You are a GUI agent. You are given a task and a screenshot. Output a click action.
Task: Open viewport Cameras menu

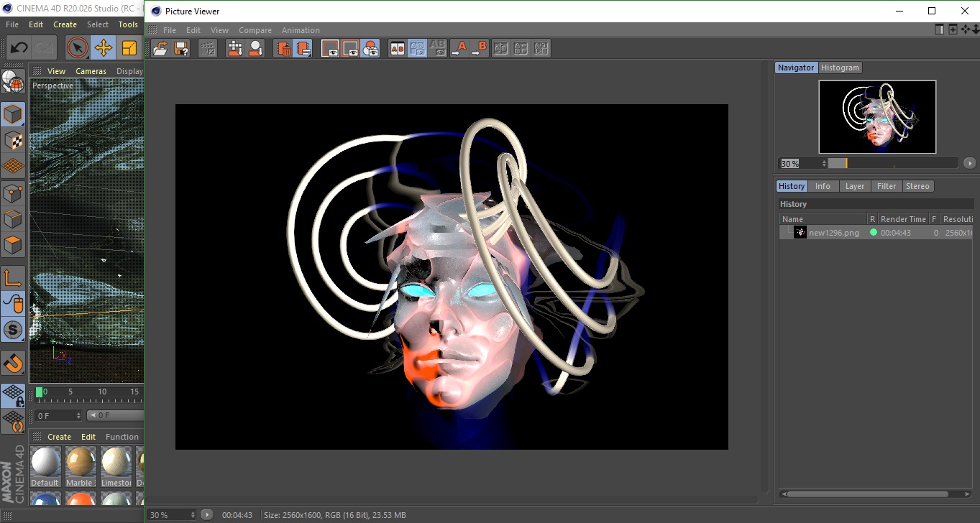[91, 71]
